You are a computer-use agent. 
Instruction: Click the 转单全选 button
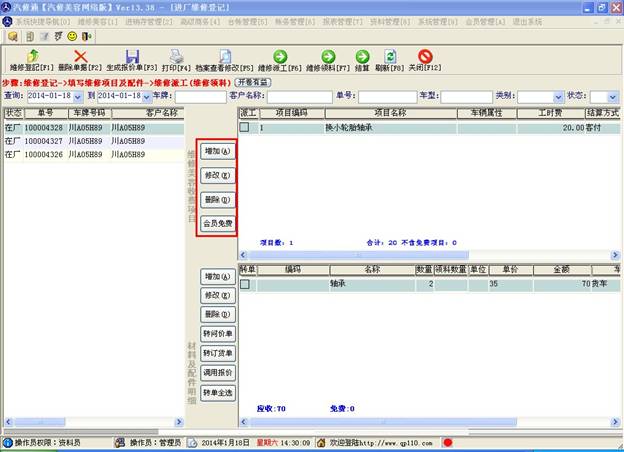(218, 391)
